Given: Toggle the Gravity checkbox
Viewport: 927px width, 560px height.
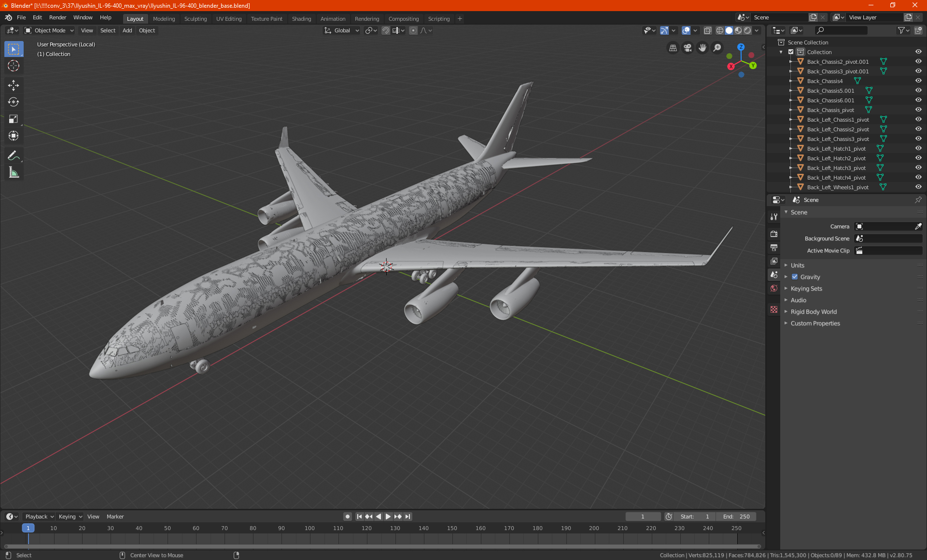Looking at the screenshot, I should point(795,277).
